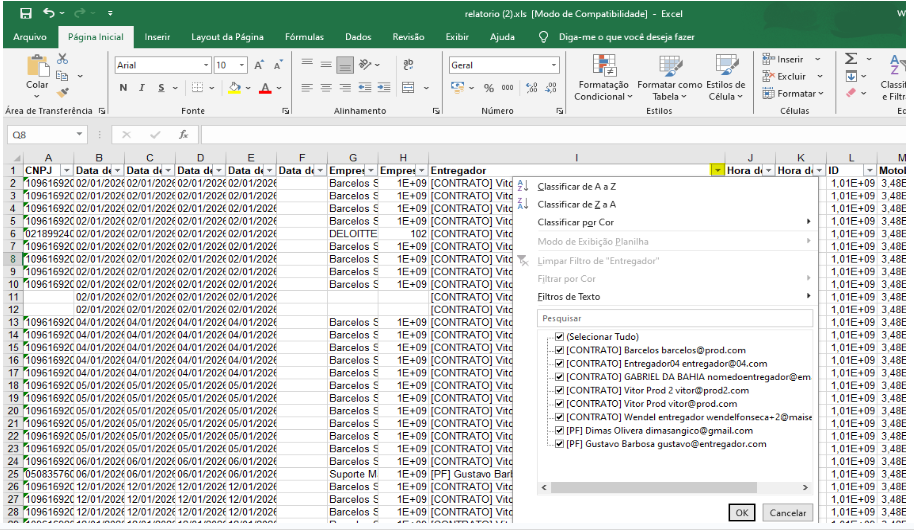Image resolution: width=914 pixels, height=530 pixels.
Task: Cut selection with the scissors icon
Action: [x=62, y=59]
